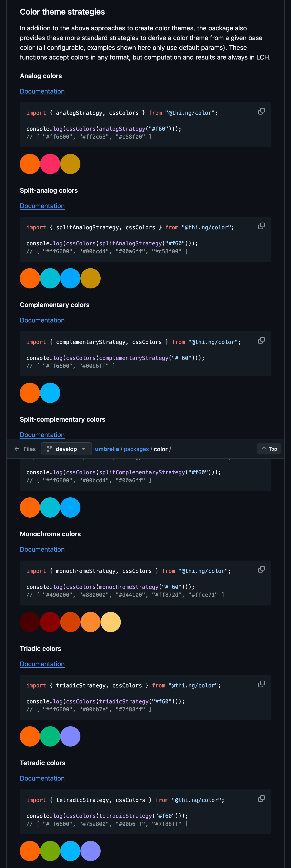Open Documentation link under Complementary colors
This screenshot has height=868, width=291.
click(x=42, y=320)
